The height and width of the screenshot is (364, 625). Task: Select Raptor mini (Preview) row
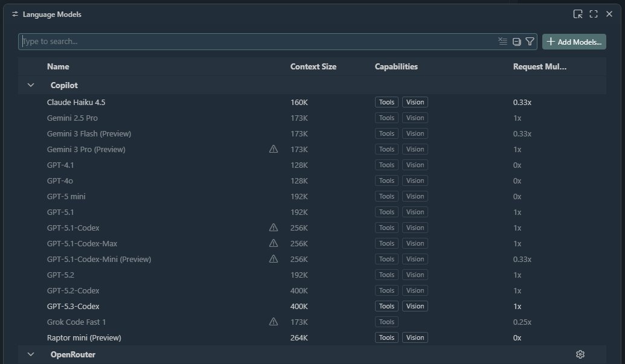coord(312,337)
